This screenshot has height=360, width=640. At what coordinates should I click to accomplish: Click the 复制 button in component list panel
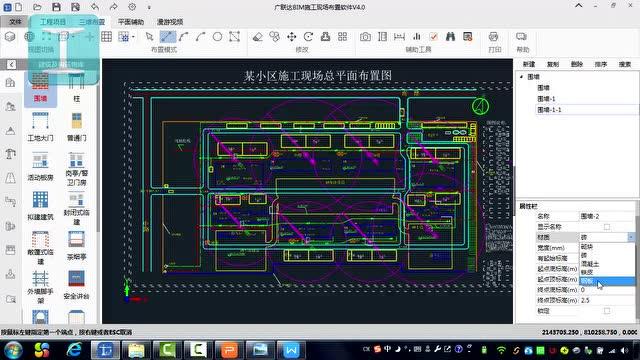click(553, 64)
